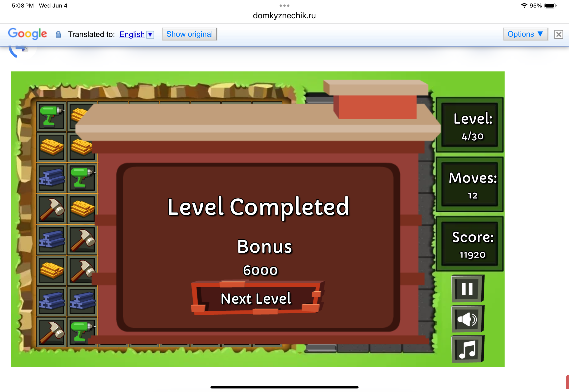
Task: Tap the 5:08 PM clock
Action: click(x=23, y=6)
